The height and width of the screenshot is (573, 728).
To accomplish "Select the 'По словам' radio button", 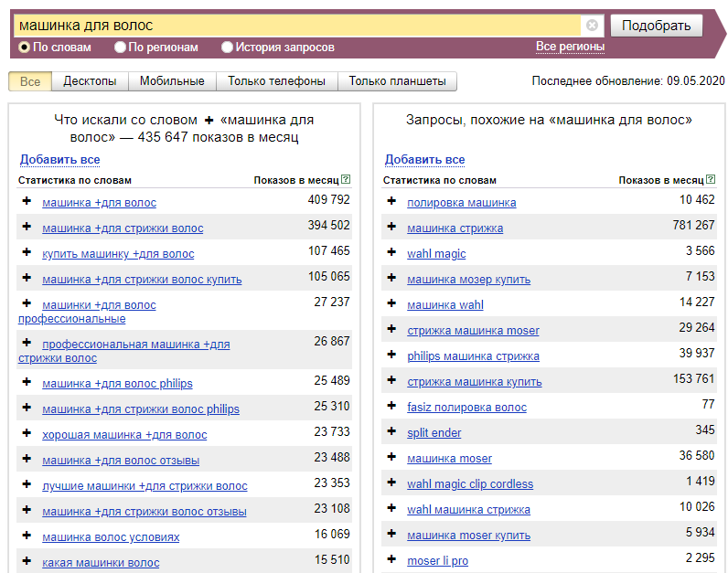I will coord(24,48).
